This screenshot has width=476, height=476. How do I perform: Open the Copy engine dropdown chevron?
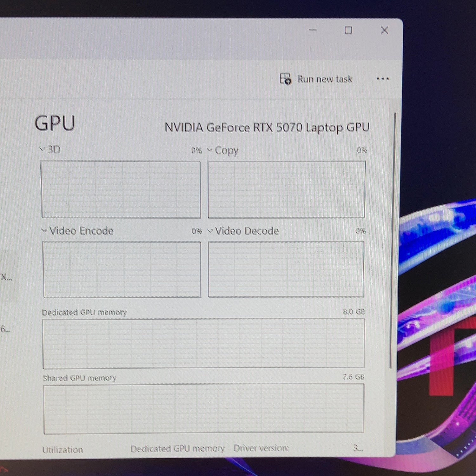[210, 150]
